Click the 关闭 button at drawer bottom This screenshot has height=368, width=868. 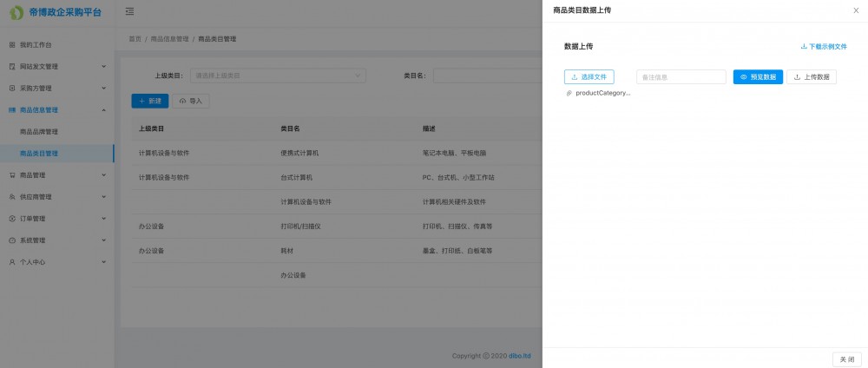pos(846,359)
